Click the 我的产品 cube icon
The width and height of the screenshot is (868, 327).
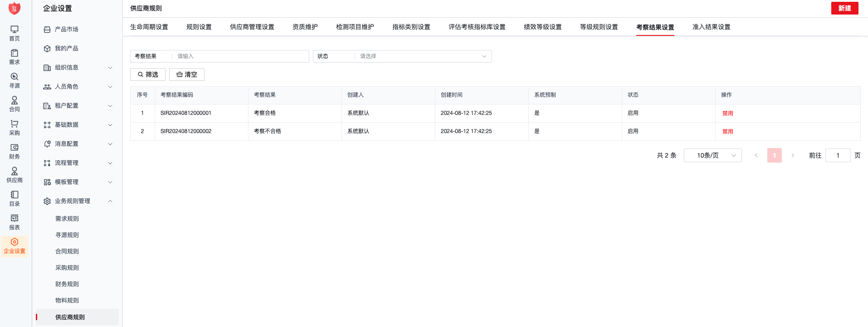click(x=47, y=49)
